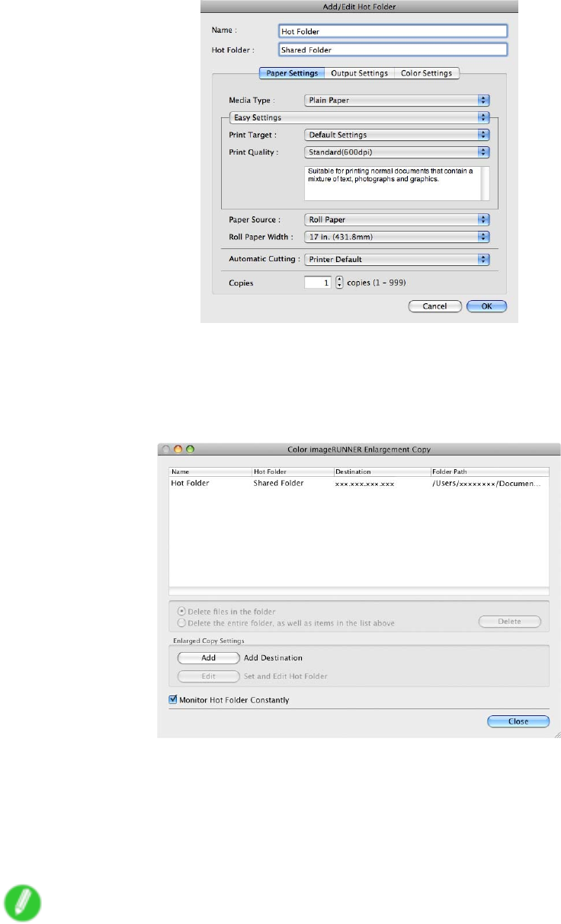This screenshot has height=924, width=561.
Task: Switch to the Output Settings tab
Action: coord(359,73)
